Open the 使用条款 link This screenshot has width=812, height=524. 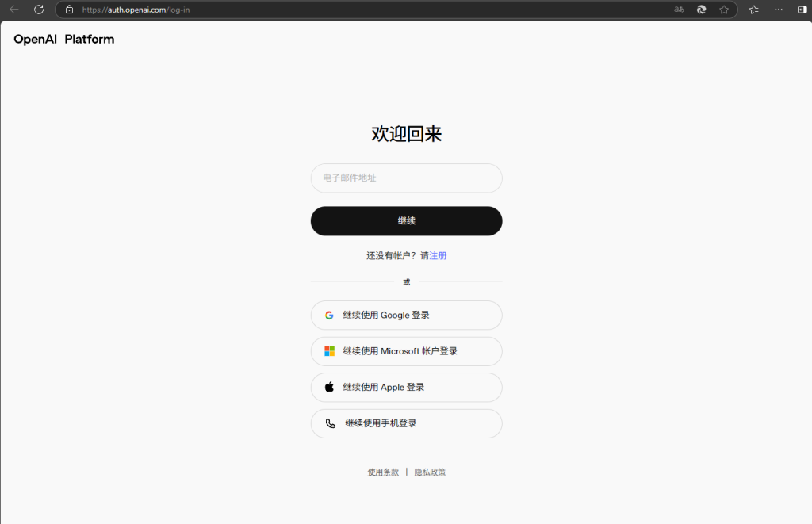coord(383,471)
